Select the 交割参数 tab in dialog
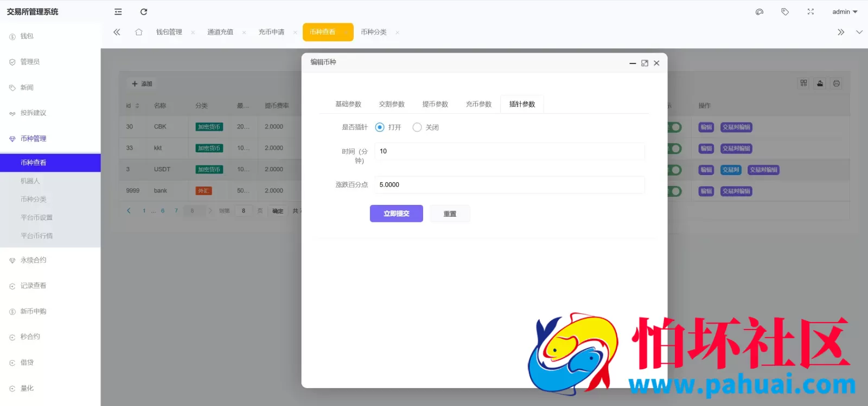 392,104
